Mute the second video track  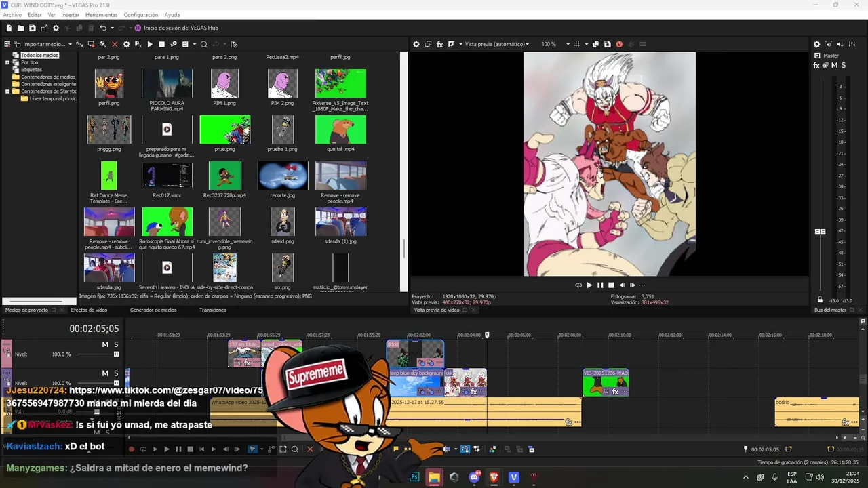click(105, 373)
